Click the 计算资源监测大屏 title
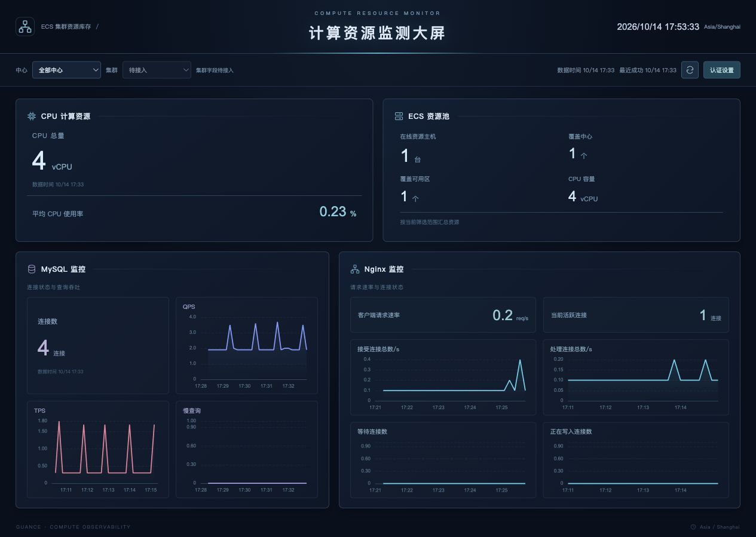This screenshot has width=756, height=537. pyautogui.click(x=377, y=33)
